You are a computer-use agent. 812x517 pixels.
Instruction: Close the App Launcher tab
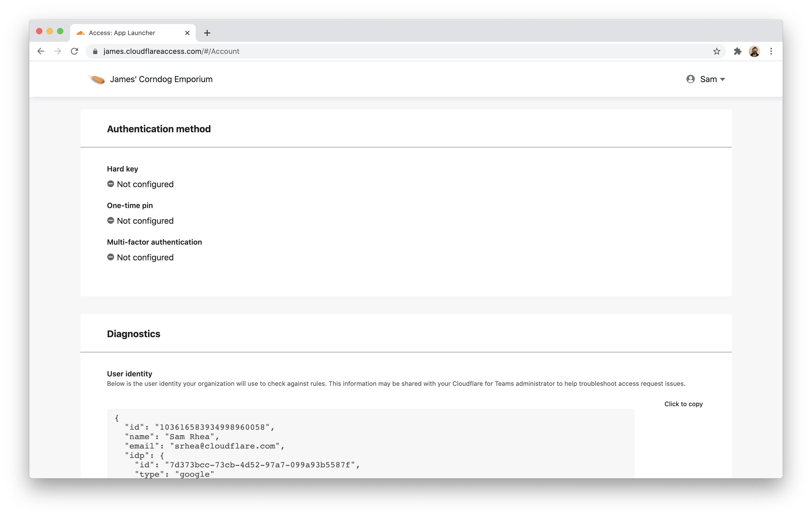(x=187, y=33)
